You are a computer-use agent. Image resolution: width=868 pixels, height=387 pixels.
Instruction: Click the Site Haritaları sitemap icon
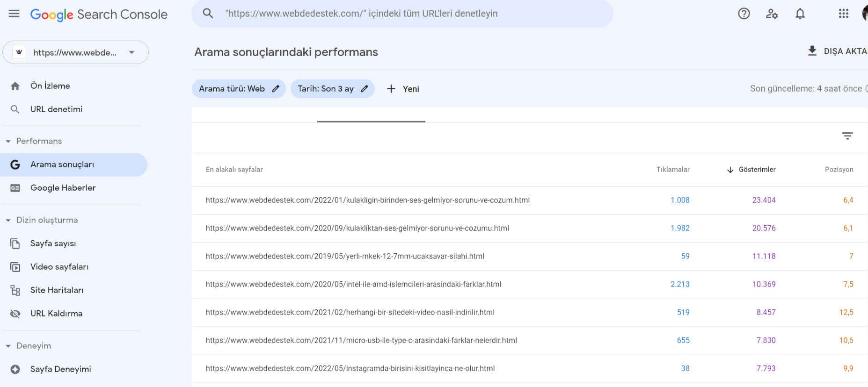tap(15, 290)
